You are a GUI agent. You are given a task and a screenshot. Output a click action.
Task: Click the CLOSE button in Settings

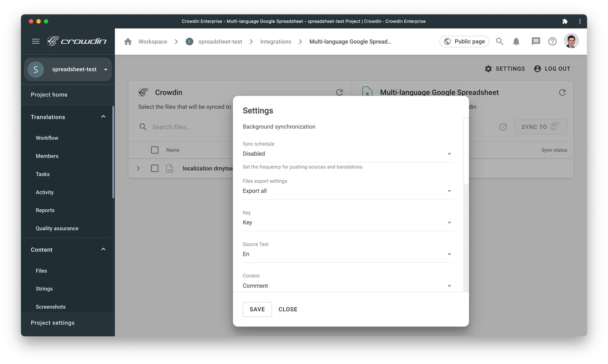point(288,309)
